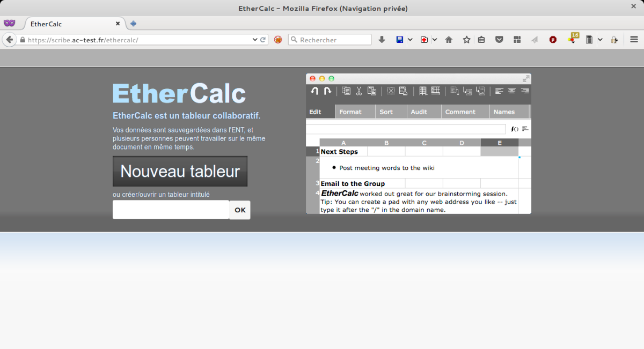The height and width of the screenshot is (349, 644).
Task: Expand the dropdown beside the floppy disk icon
Action: tap(410, 40)
